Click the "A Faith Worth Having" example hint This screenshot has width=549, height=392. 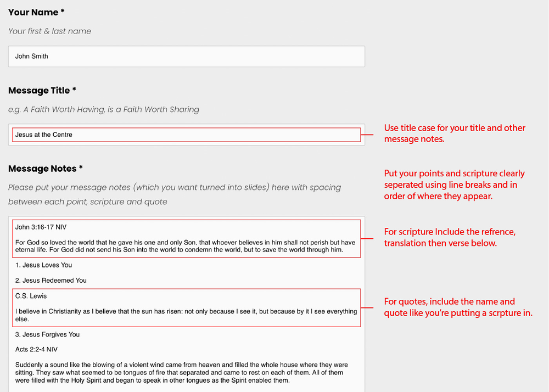104,110
